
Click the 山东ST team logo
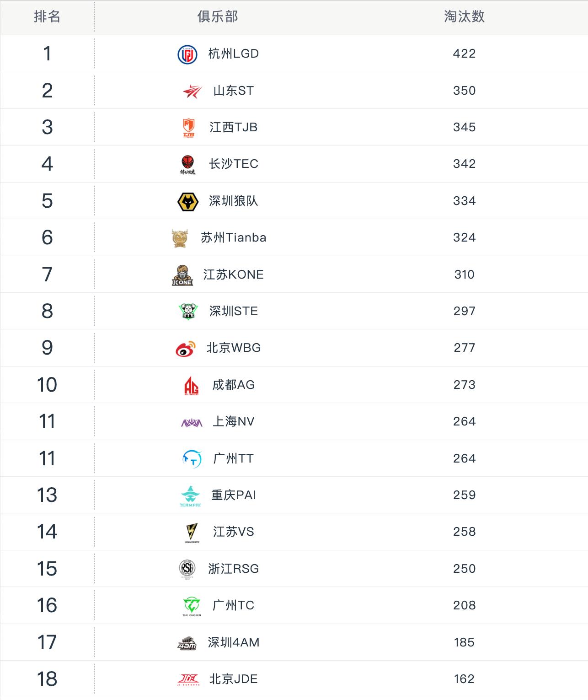pyautogui.click(x=192, y=92)
